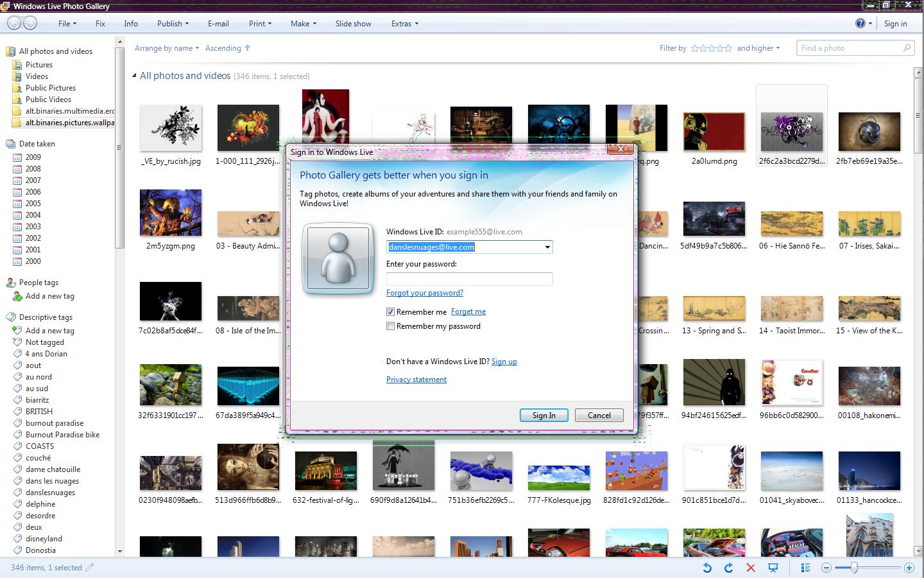
Task: Open the Arrange by name dropdown
Action: (x=167, y=48)
